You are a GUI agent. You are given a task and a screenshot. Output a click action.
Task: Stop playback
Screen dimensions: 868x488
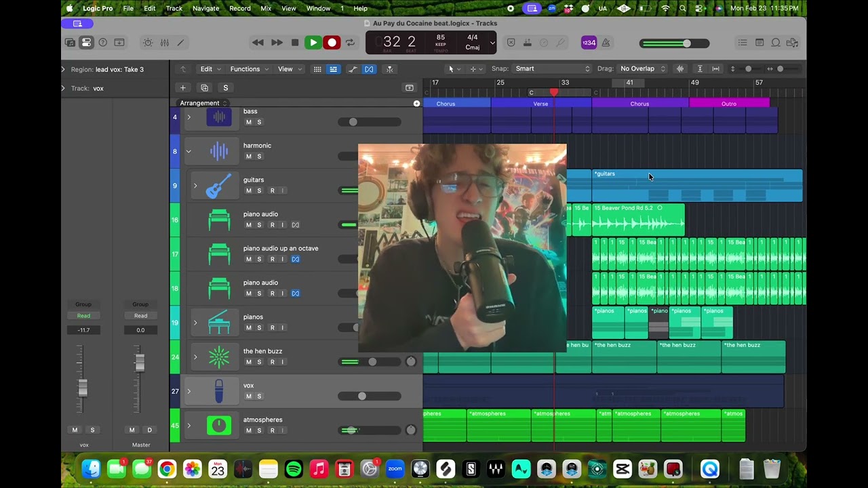[x=295, y=43]
